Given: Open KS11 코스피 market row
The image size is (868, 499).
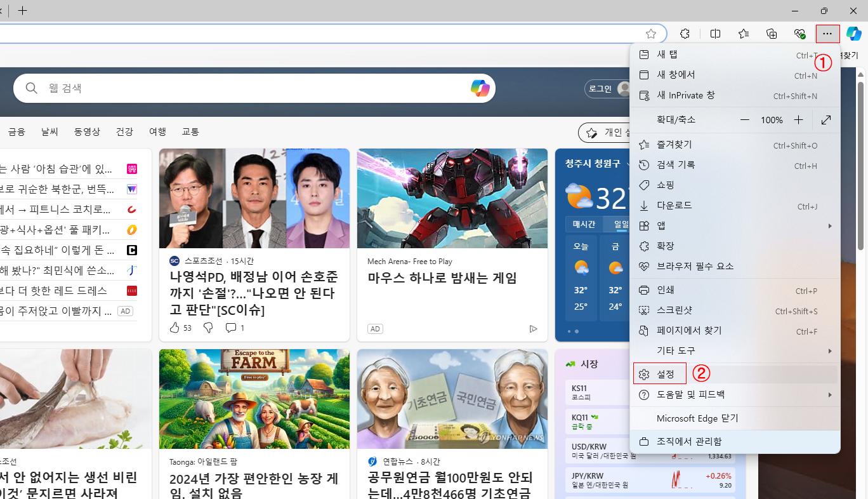Looking at the screenshot, I should 599,392.
